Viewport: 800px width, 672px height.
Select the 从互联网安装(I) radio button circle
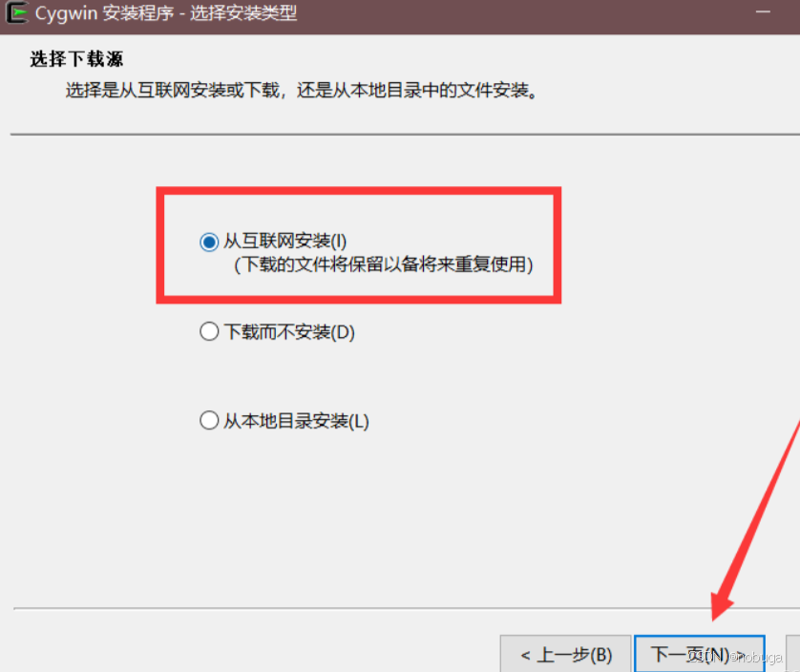[x=209, y=241]
